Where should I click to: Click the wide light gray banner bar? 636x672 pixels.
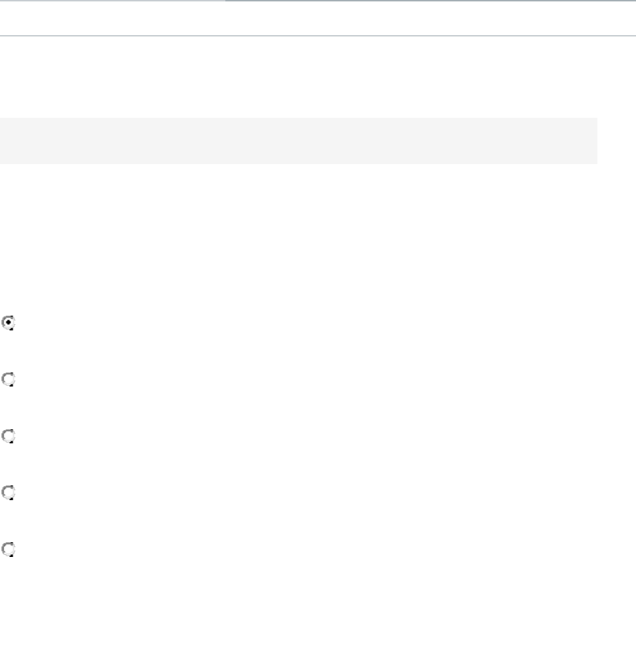[x=298, y=141]
